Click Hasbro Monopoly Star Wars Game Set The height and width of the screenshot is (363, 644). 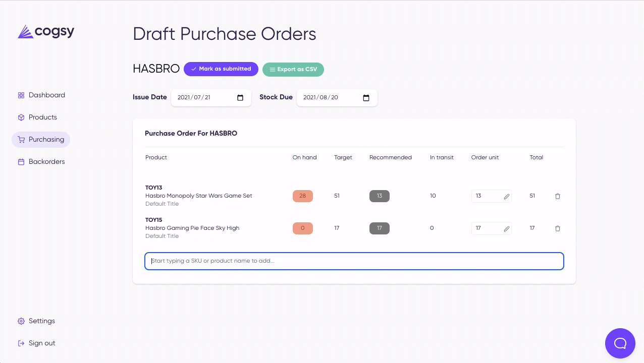point(199,196)
